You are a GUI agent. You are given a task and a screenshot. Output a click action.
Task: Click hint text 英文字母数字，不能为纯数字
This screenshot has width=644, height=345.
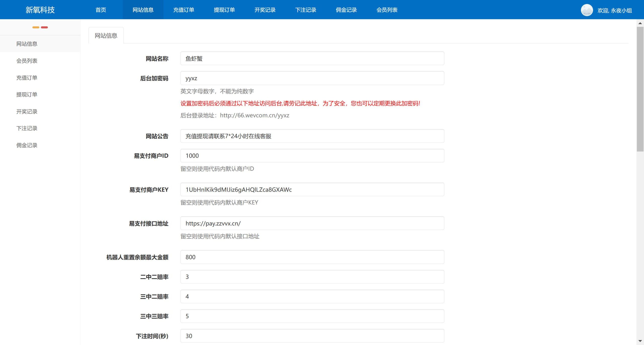pyautogui.click(x=217, y=91)
